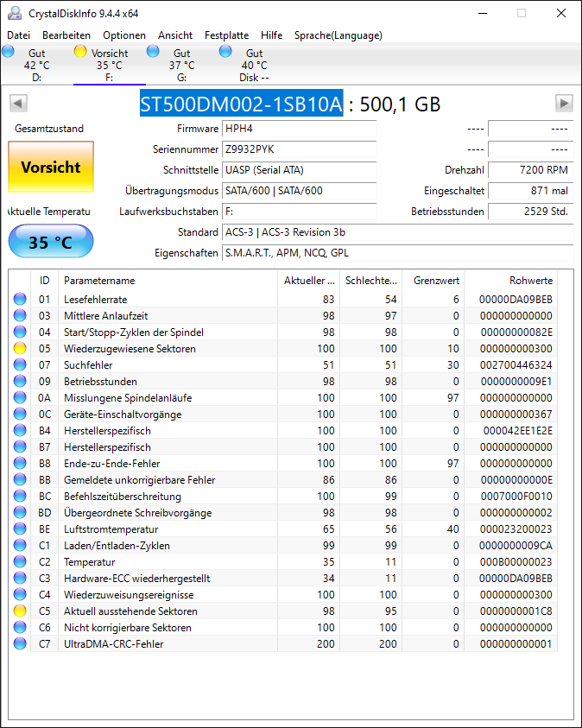Go to next disk with right arrow
Screen dimensions: 582x728
click(564, 103)
